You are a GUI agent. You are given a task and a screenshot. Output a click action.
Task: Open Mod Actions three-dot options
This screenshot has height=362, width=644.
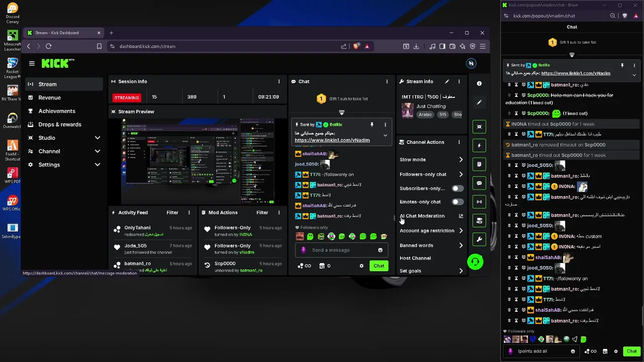pos(279,213)
